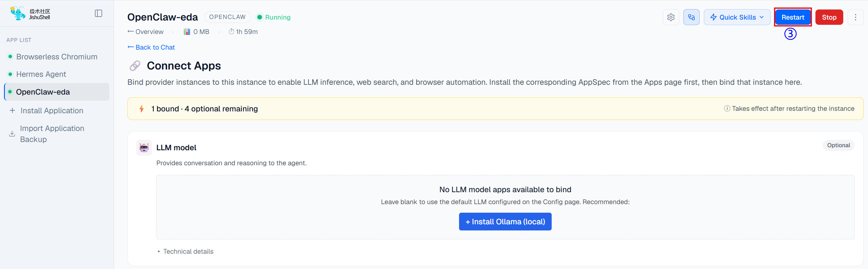Collapse the sidebar panel icon
Image resolution: width=868 pixels, height=269 pixels.
98,13
